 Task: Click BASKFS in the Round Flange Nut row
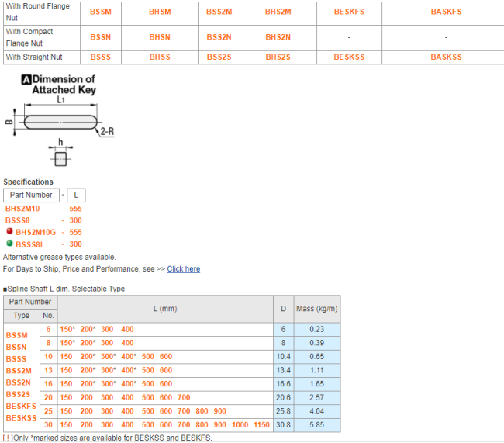446,12
